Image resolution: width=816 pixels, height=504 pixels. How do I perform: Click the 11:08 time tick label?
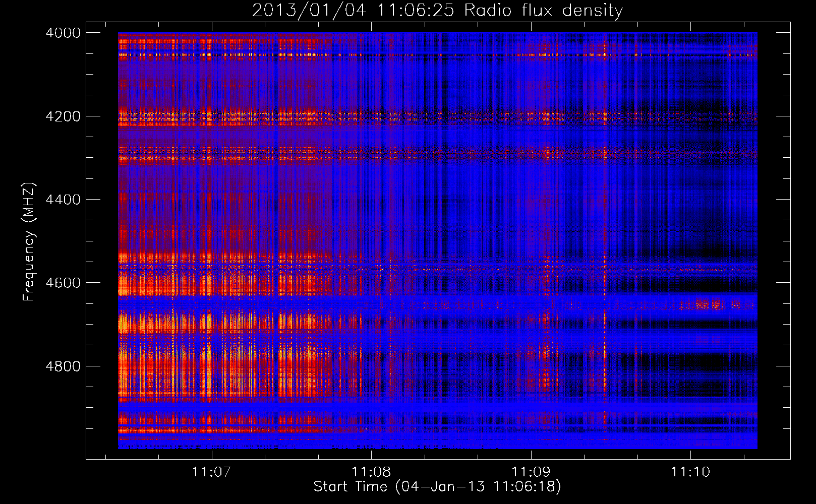point(371,472)
